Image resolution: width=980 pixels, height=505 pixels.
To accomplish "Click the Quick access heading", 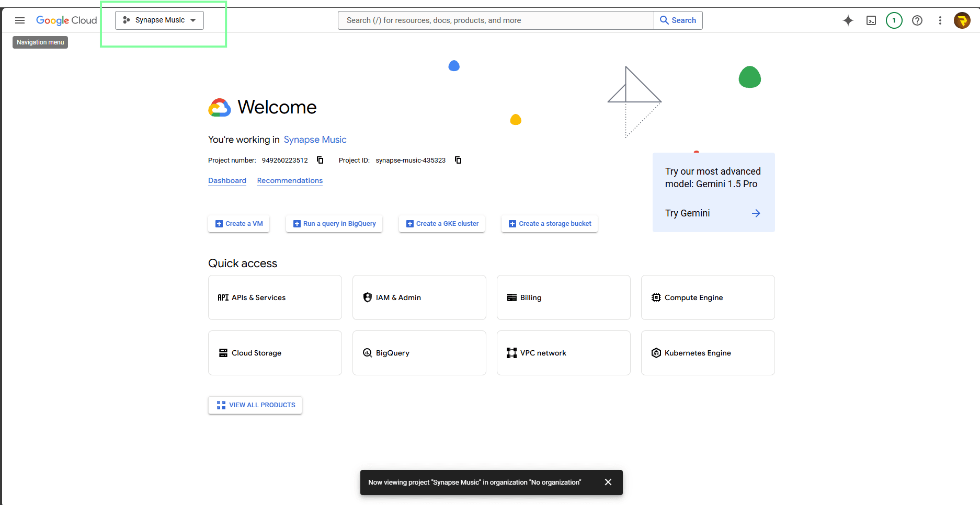I will click(243, 263).
